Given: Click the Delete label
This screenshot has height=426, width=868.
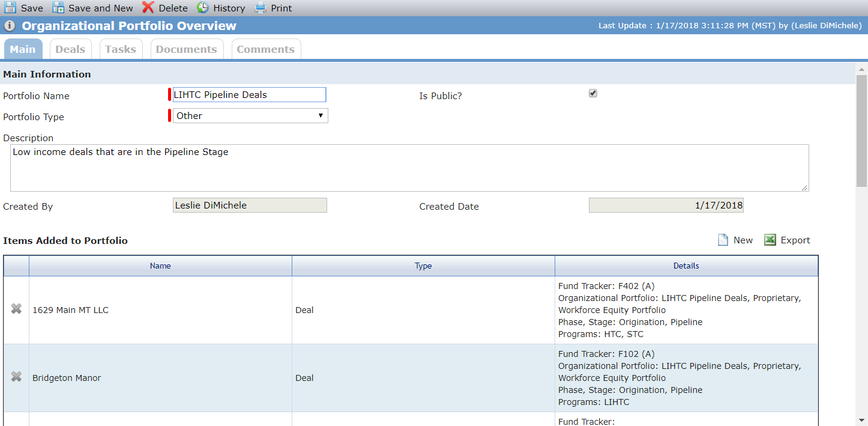Looking at the screenshot, I should [173, 8].
